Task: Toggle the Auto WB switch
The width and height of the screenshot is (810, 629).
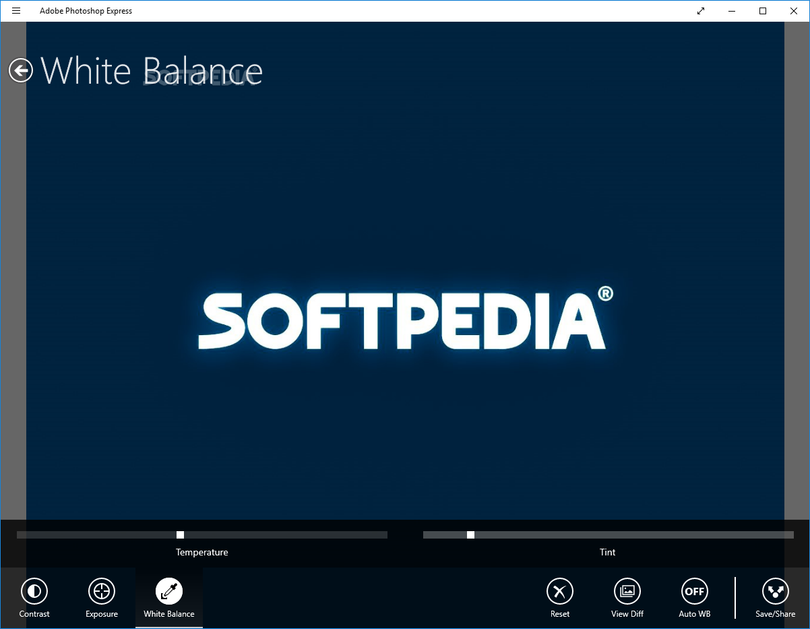Action: coord(694,591)
